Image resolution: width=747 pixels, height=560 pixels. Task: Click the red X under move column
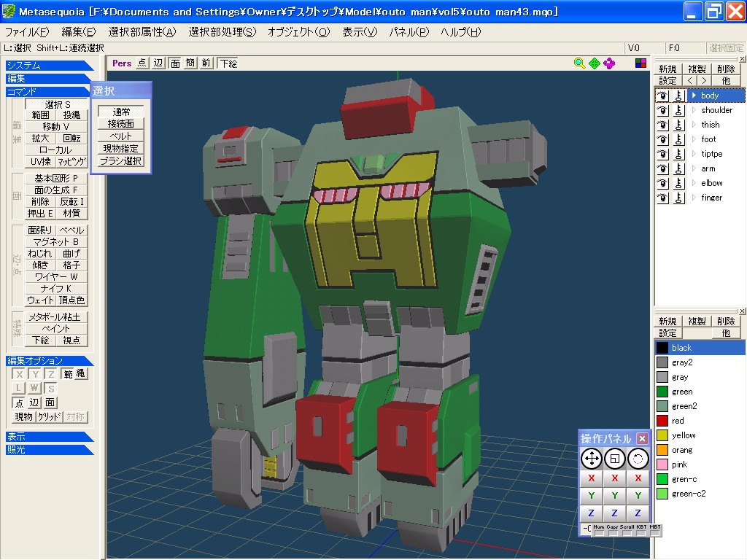591,478
